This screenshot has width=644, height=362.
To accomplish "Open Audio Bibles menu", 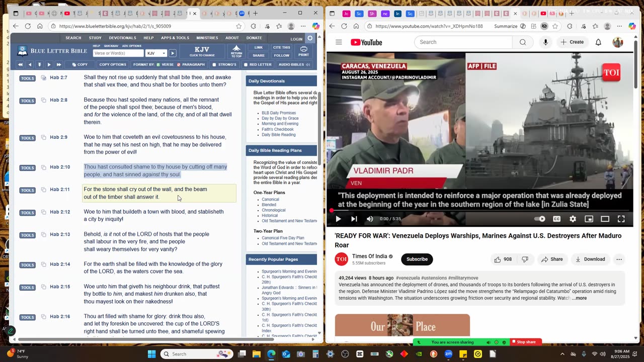I will 293,64.
